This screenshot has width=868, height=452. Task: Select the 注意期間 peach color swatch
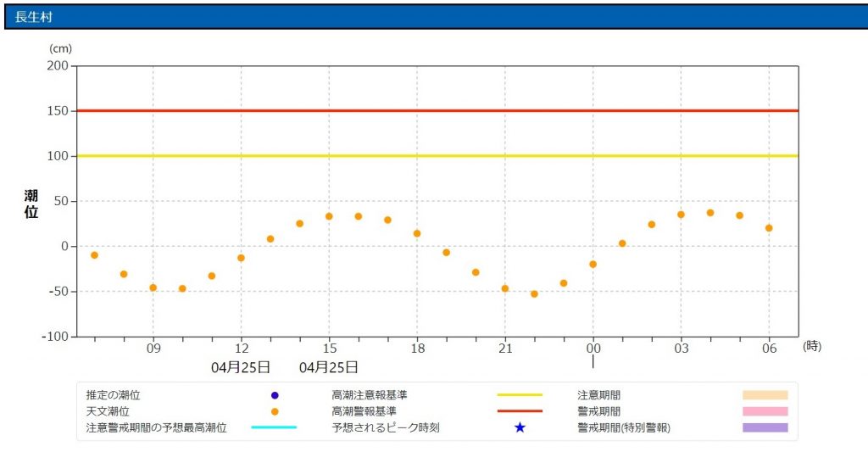click(x=765, y=395)
